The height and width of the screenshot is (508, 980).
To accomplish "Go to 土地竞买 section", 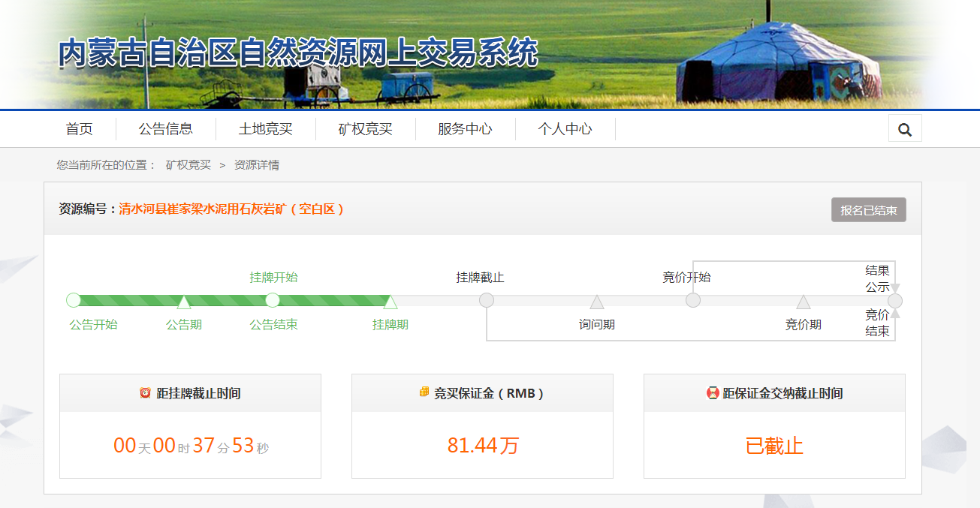I will (x=265, y=129).
